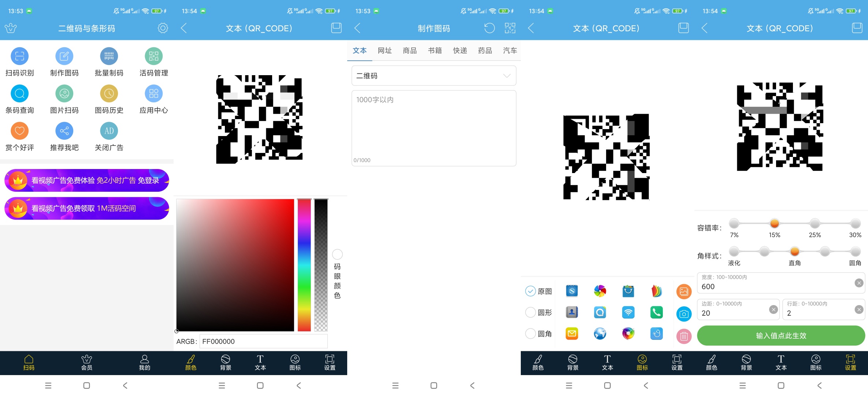The image size is (868, 396).
Task: Expand the 二维码 type dropdown
Action: point(434,76)
